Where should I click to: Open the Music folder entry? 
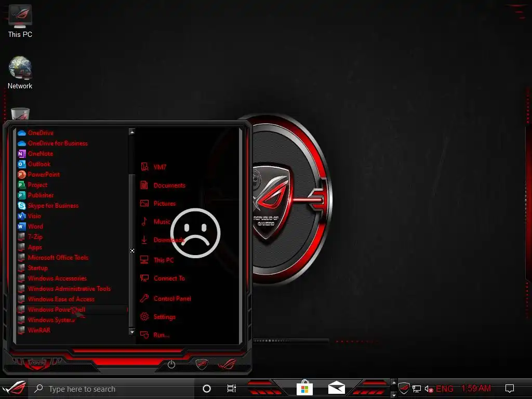155,221
